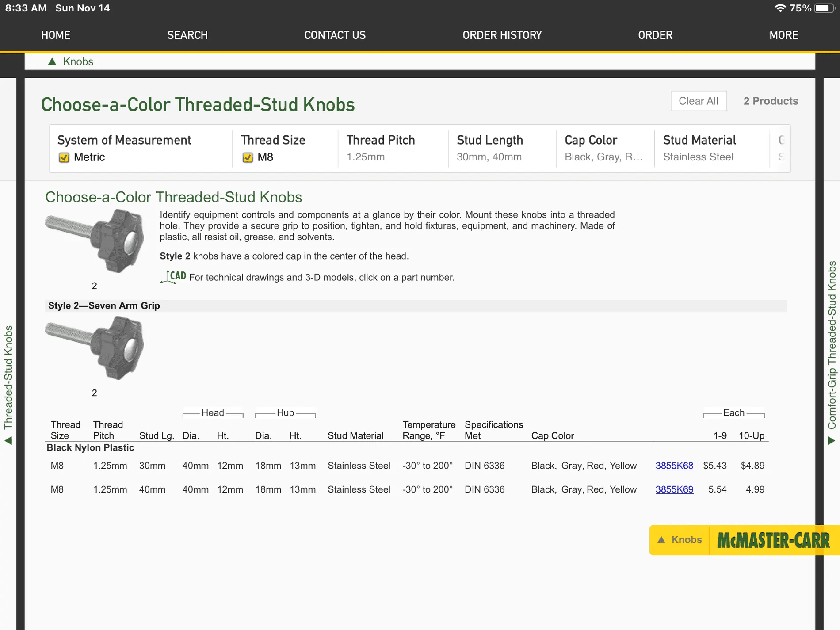Switch to the ORDER tab
The height and width of the screenshot is (630, 840).
[x=655, y=35]
